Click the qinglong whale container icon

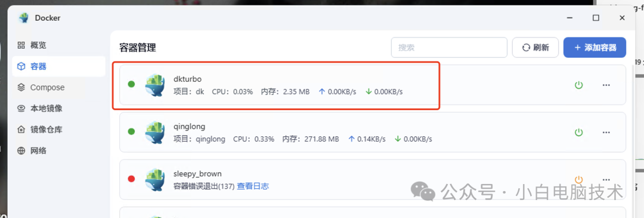155,132
